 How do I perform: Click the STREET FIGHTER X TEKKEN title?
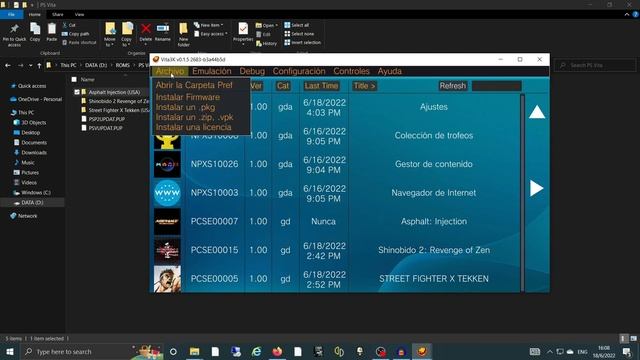(x=433, y=279)
